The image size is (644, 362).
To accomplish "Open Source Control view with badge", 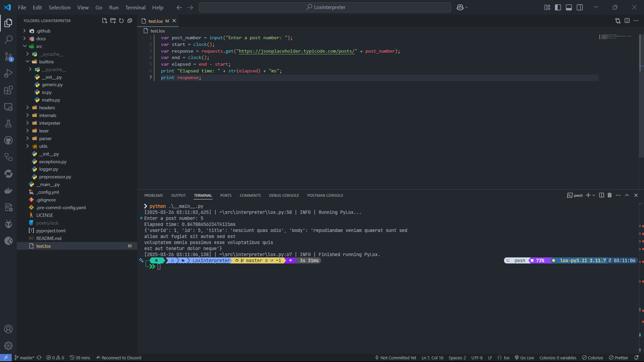I will 8,56.
